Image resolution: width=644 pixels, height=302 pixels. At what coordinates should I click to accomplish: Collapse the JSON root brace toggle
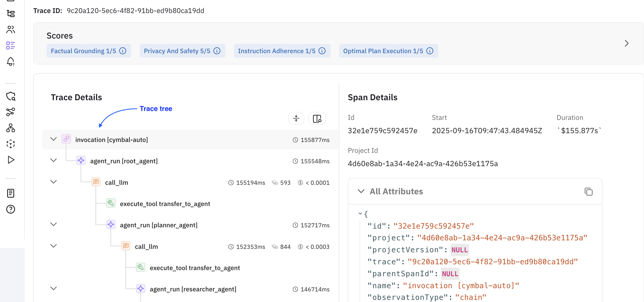[360, 213]
